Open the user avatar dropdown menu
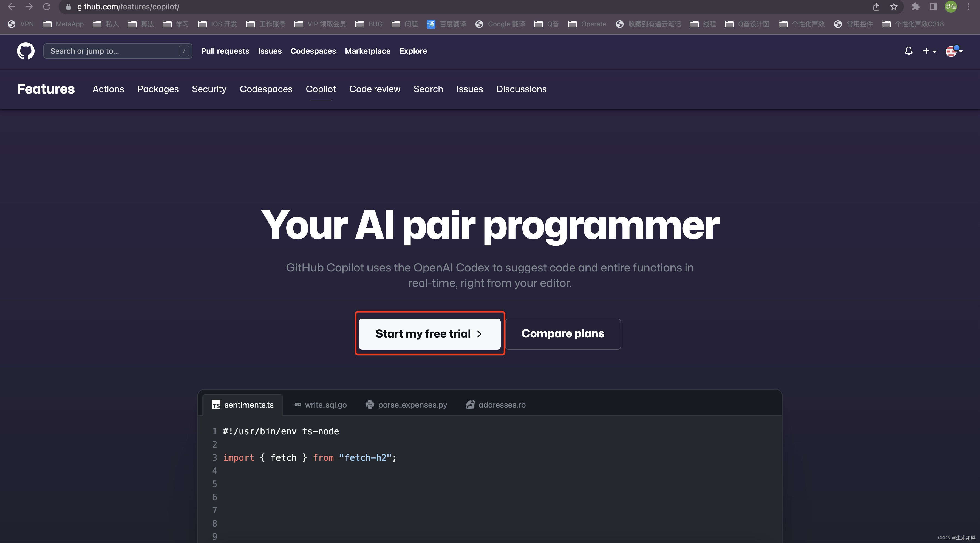 (954, 51)
